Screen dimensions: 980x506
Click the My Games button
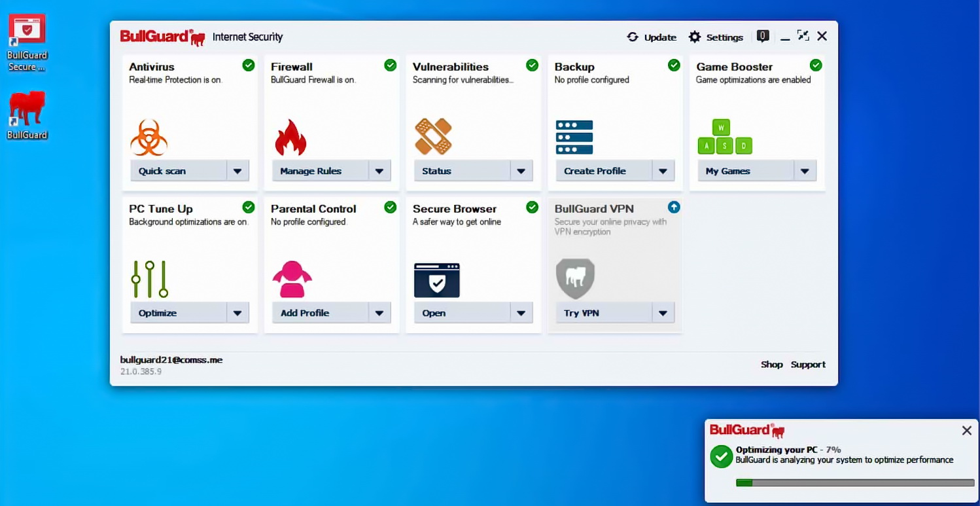[746, 171]
